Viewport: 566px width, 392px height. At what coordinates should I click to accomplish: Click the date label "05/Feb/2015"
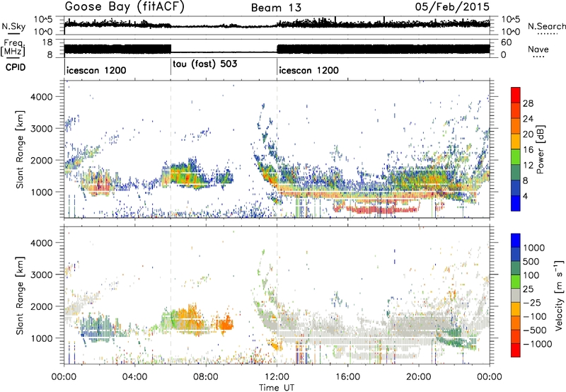tap(452, 7)
